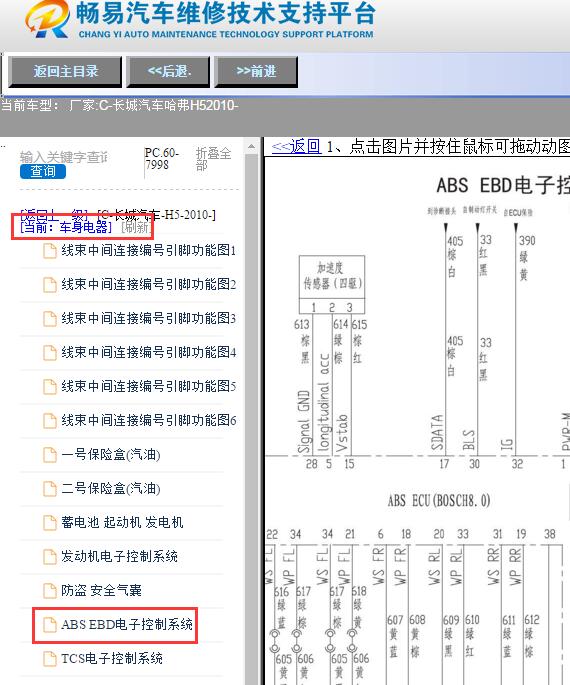
Task: Click the 当前: 车身电器 label
Action: pos(66,227)
